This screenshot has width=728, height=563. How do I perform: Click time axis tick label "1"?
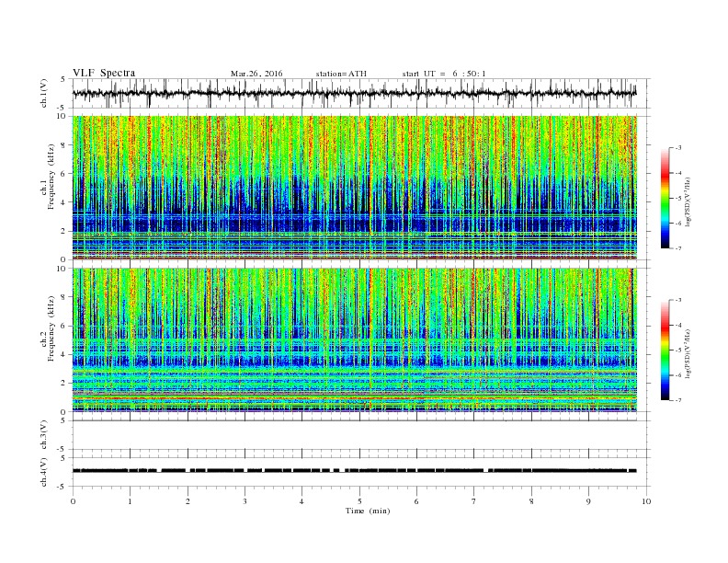[130, 501]
